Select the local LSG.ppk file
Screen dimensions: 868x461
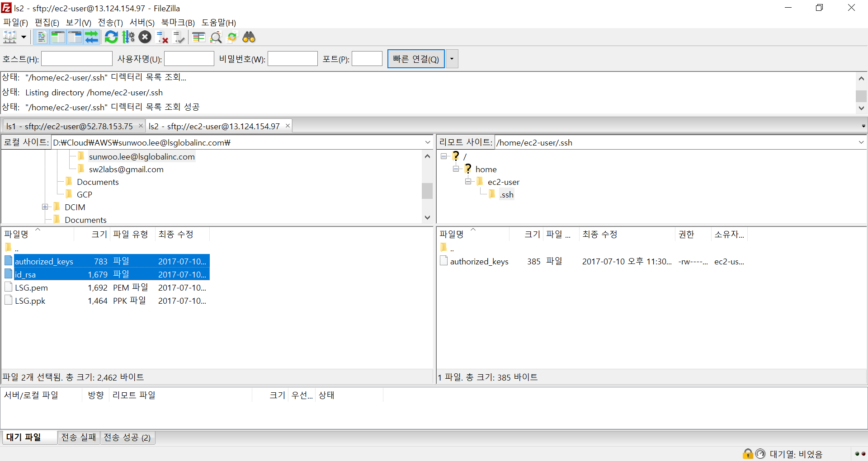tap(30, 301)
